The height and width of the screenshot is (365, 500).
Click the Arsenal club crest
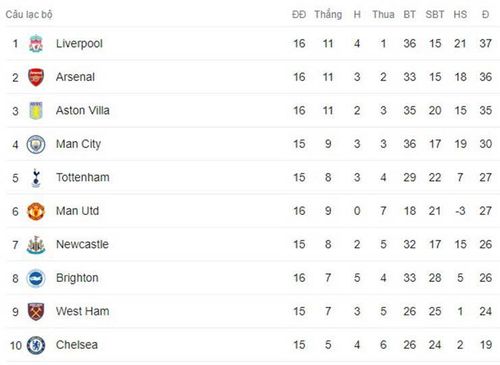[x=36, y=77]
